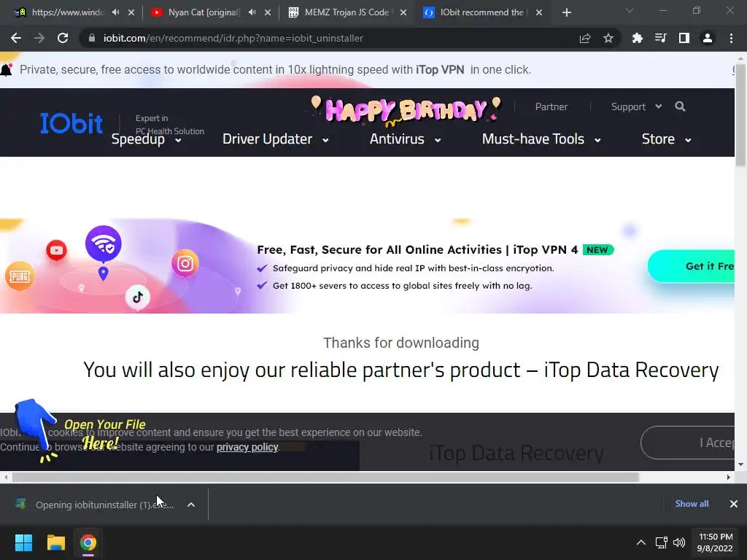The width and height of the screenshot is (747, 560).
Task: Expand the Store menu
Action: click(x=666, y=139)
